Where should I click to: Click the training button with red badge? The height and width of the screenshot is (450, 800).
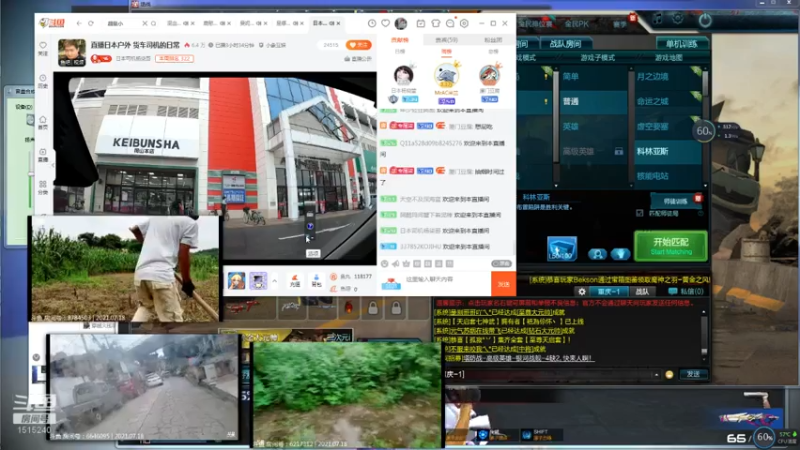[675, 201]
